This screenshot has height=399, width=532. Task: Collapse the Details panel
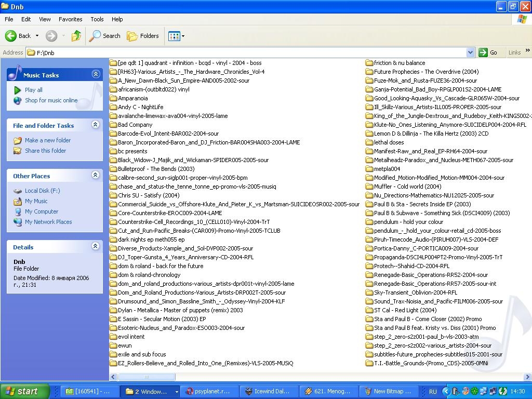coord(96,246)
